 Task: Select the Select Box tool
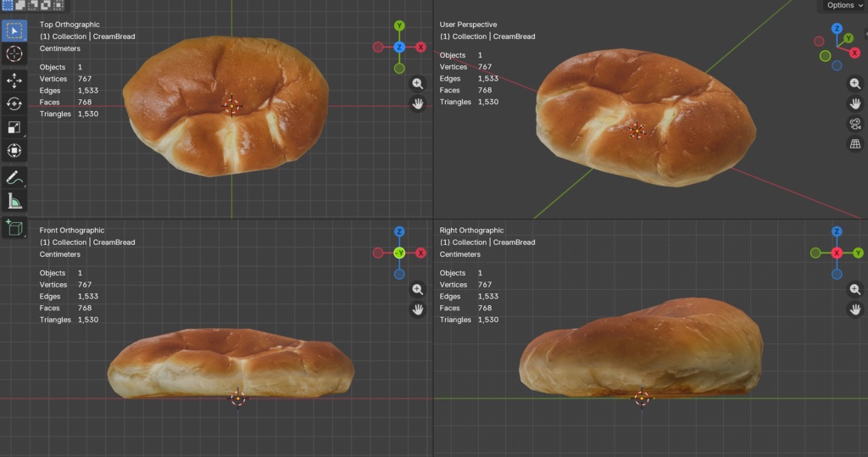click(x=14, y=31)
